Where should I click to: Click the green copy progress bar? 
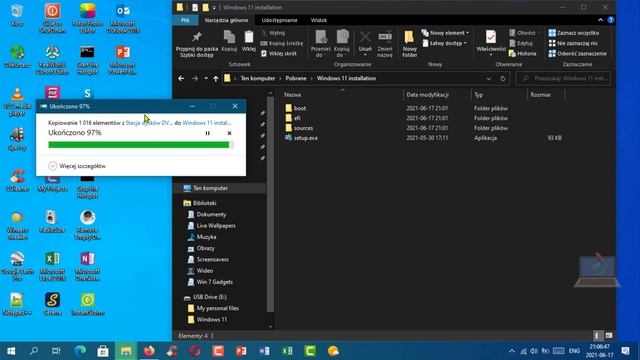(141, 144)
